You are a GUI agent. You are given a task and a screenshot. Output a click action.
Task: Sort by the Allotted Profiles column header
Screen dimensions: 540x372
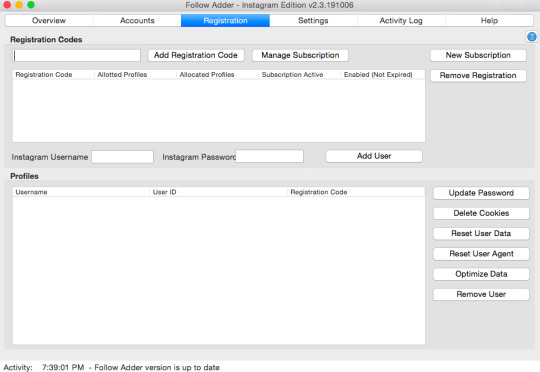coord(135,75)
